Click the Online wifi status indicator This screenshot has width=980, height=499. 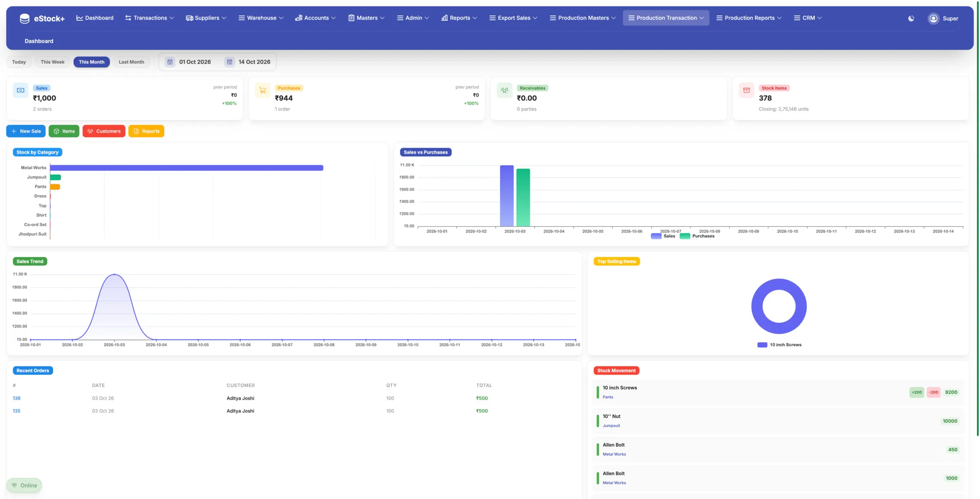(x=24, y=485)
